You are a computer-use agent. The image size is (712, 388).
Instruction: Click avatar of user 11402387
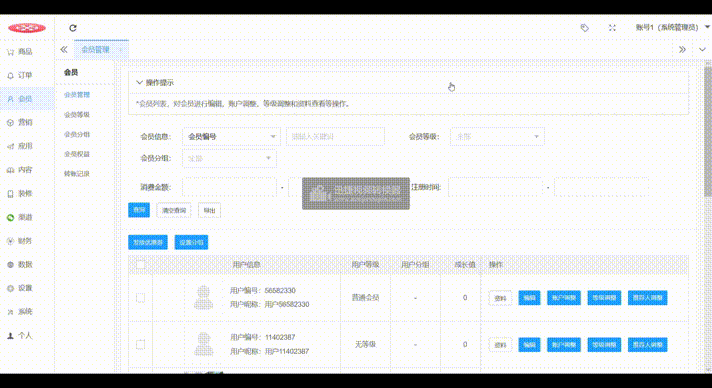pyautogui.click(x=203, y=344)
